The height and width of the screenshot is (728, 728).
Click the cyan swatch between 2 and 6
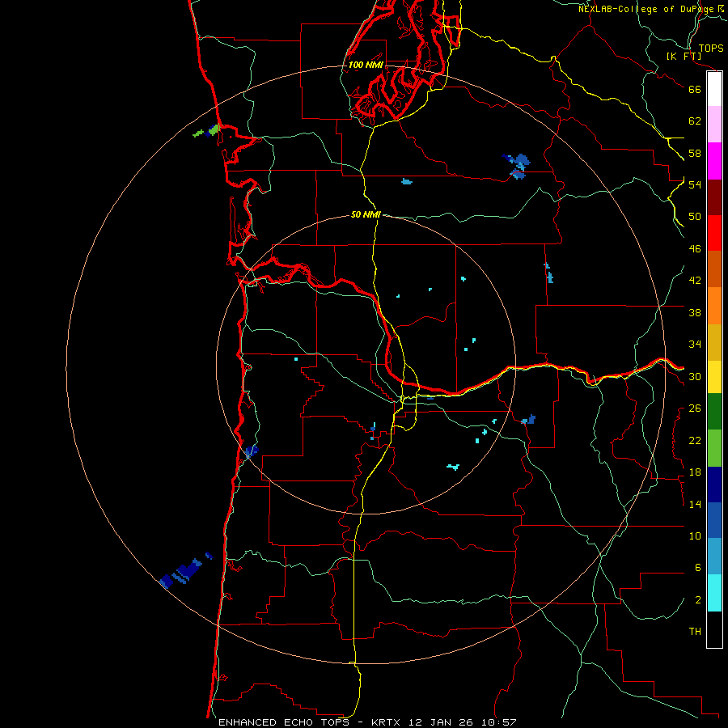714,593
